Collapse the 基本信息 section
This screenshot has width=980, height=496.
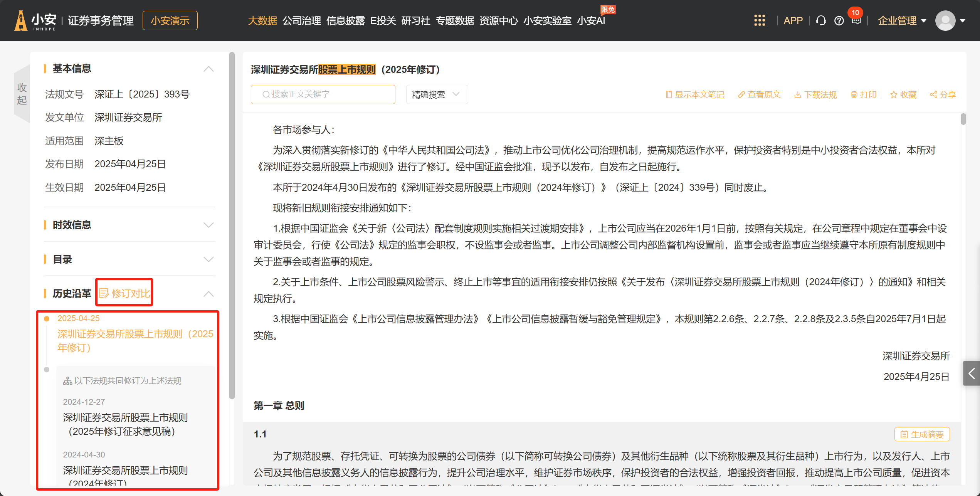tap(208, 69)
